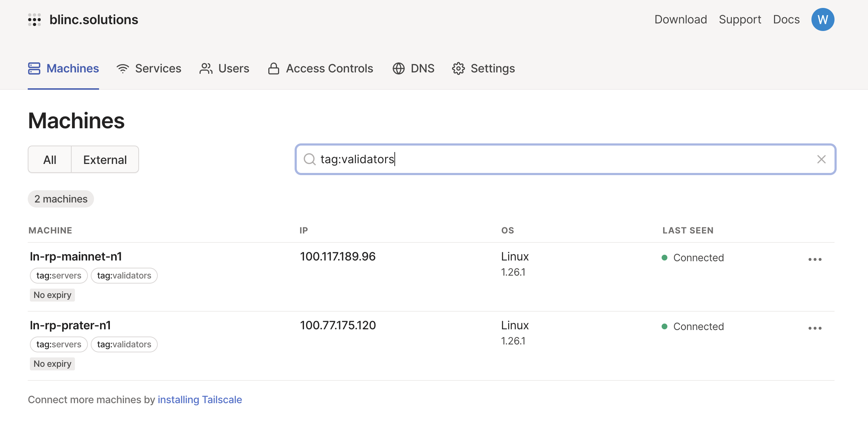Open options menu for ln-rp-prater-n1
Image resolution: width=868 pixels, height=441 pixels.
pyautogui.click(x=815, y=328)
